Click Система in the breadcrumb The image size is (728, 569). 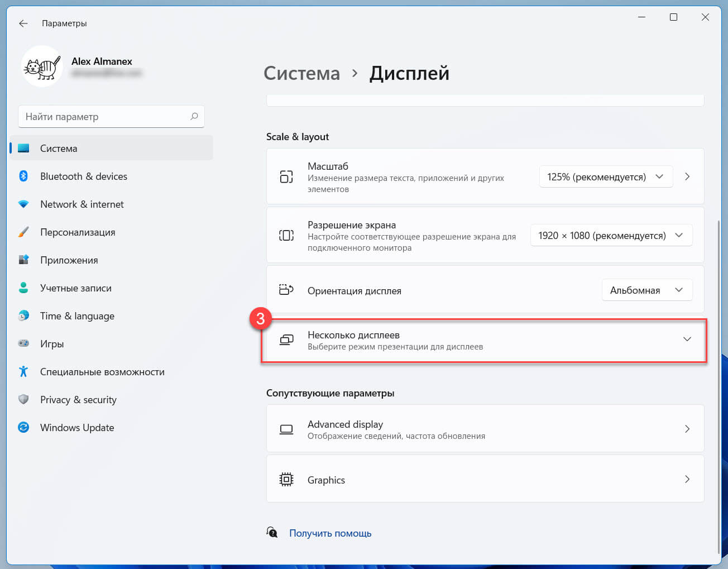coord(301,73)
